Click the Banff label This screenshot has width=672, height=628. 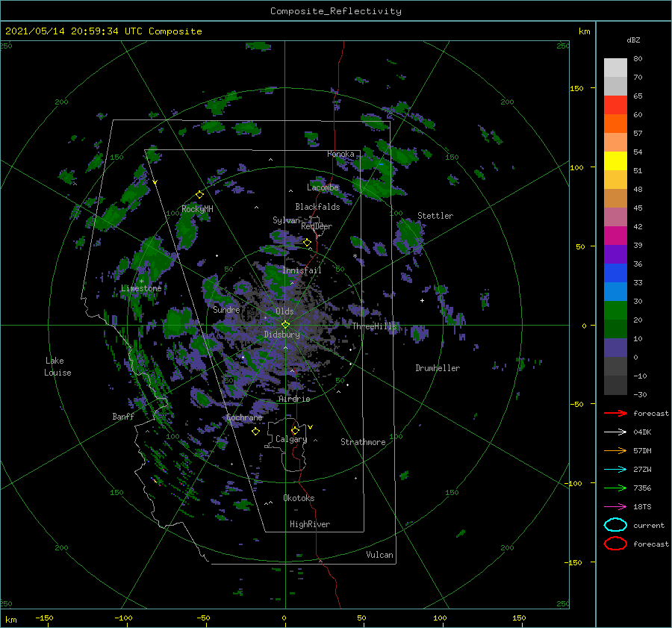123,416
